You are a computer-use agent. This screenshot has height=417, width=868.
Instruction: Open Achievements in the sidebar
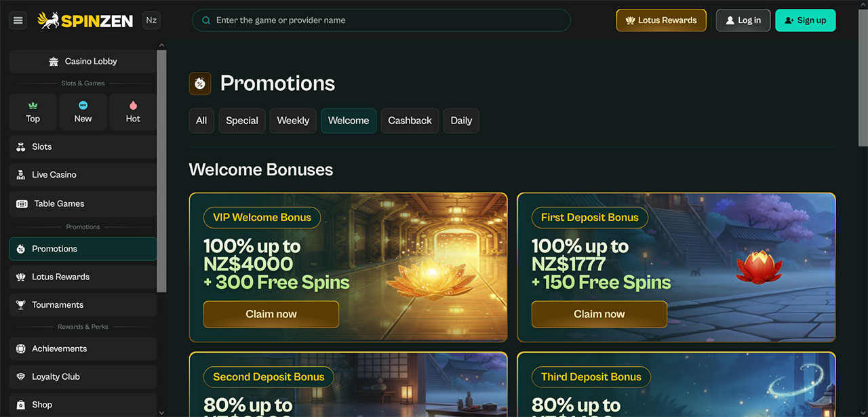coord(83,349)
